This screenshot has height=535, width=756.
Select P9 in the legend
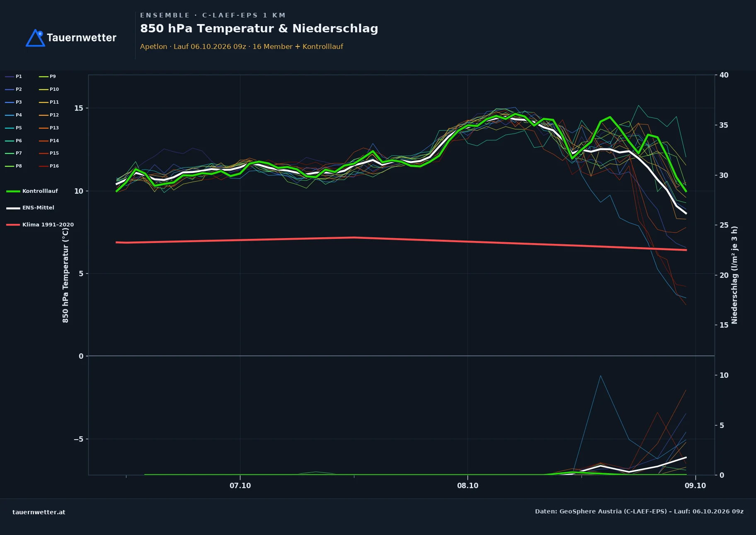(x=47, y=76)
